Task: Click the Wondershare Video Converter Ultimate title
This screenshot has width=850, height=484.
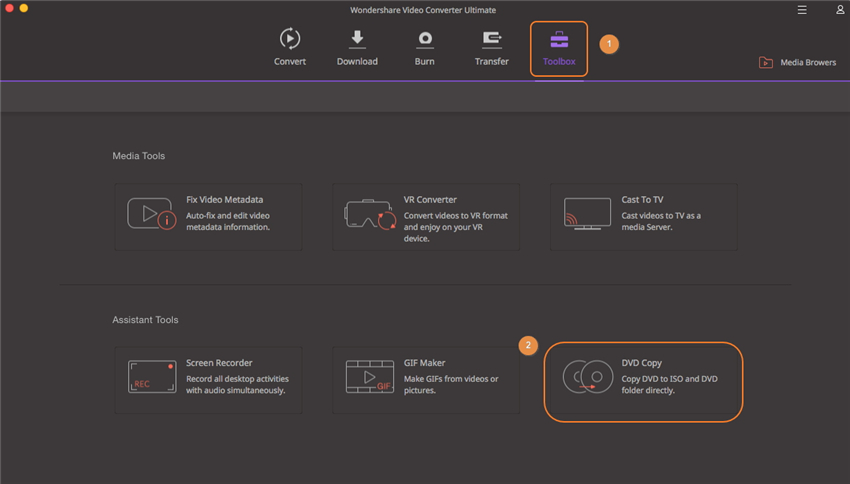Action: click(x=423, y=10)
